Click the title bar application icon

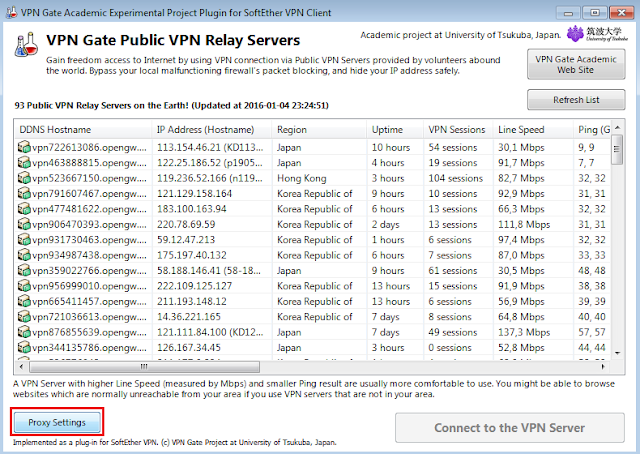11,12
